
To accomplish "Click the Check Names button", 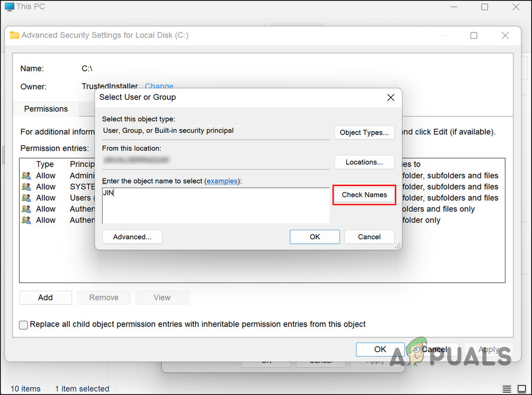I will [364, 195].
